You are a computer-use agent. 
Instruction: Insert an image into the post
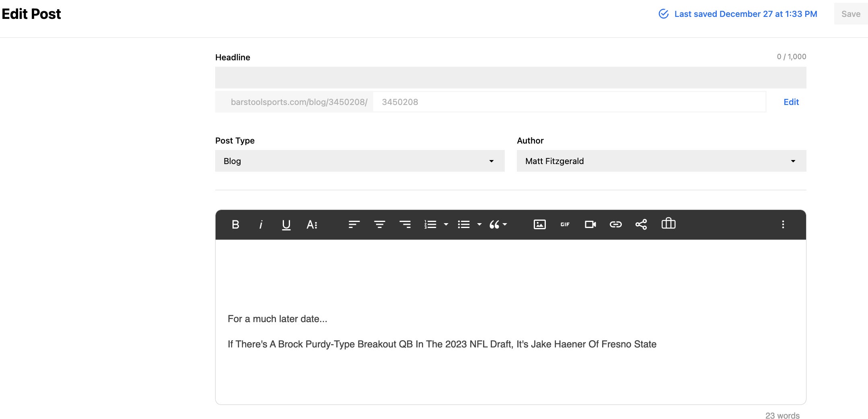point(539,224)
